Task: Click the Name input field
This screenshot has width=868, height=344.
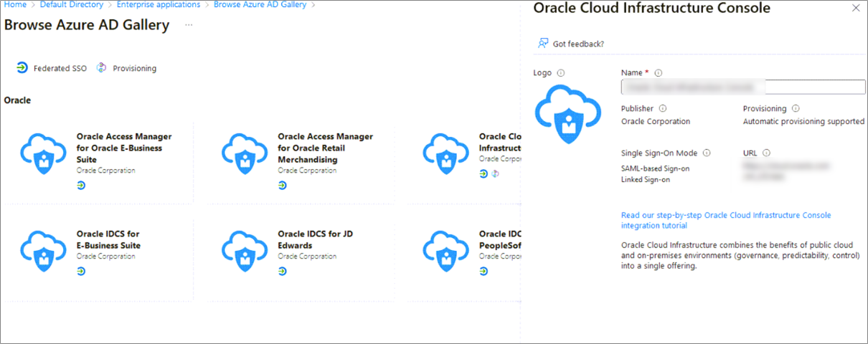Action: tap(743, 87)
